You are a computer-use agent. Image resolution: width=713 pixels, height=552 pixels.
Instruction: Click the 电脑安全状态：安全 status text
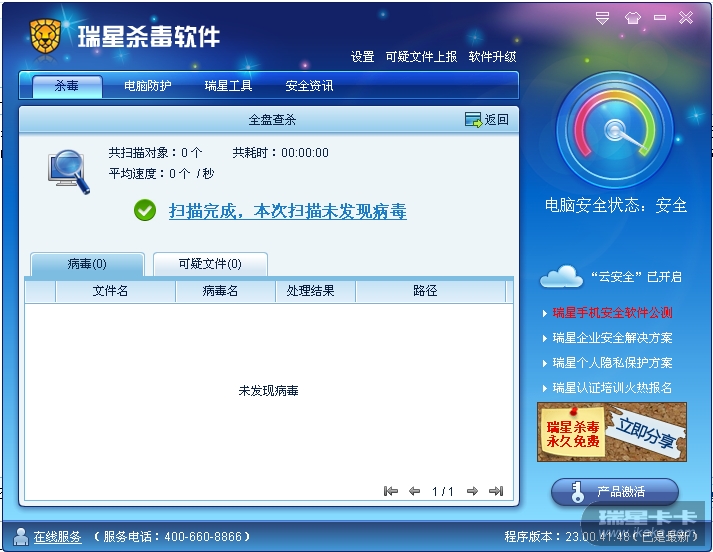click(616, 206)
